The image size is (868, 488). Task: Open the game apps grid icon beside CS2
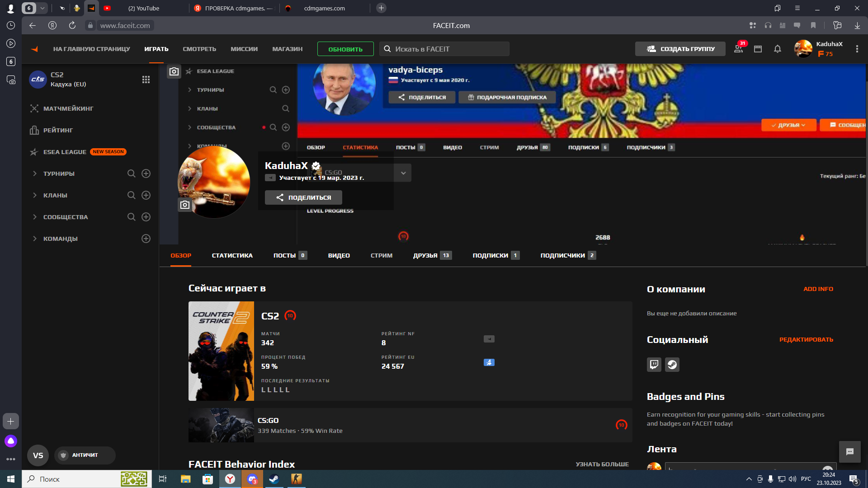(146, 80)
